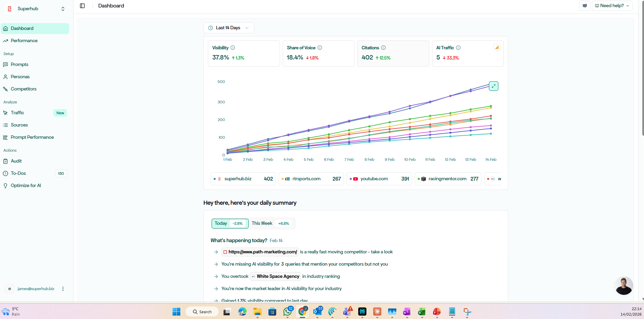This screenshot has height=319, width=644.
Task: Open the weather widget on taskbar
Action: click(11, 312)
